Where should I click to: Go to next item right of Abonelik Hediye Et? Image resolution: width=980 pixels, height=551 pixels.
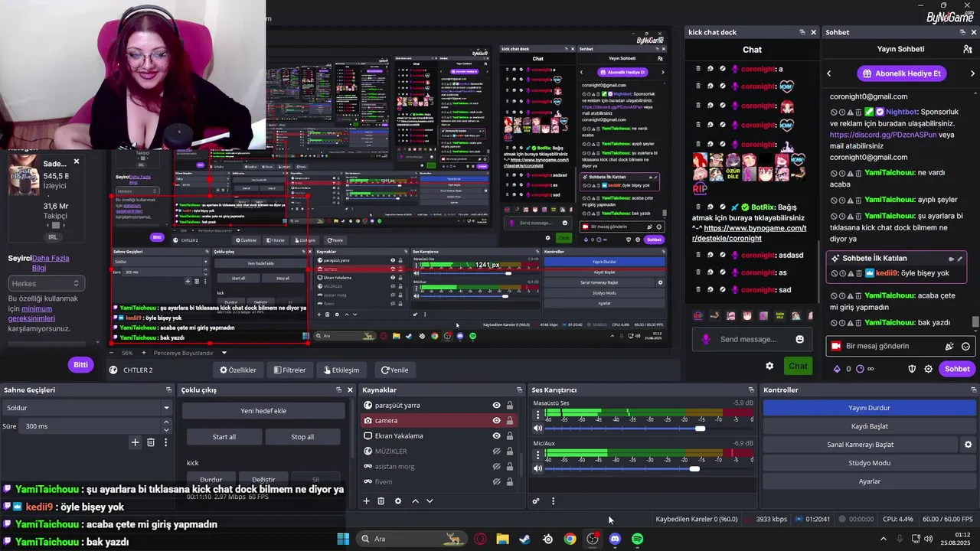coord(972,73)
